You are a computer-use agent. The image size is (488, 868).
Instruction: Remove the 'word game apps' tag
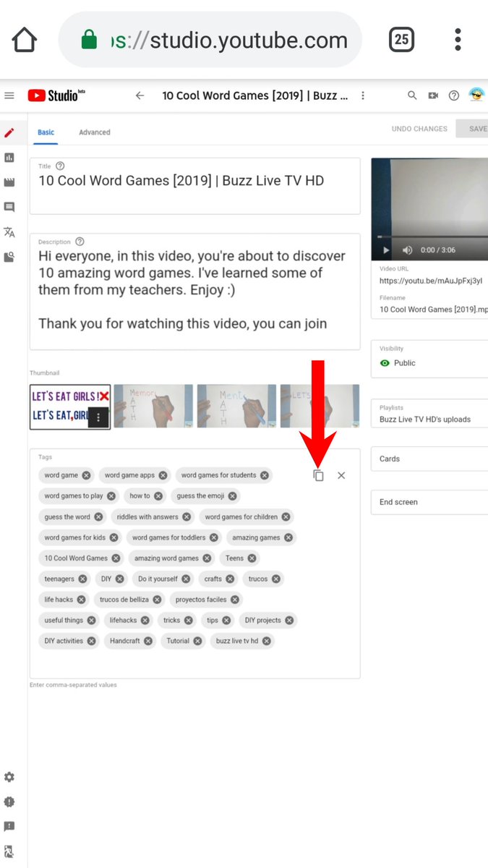click(163, 475)
